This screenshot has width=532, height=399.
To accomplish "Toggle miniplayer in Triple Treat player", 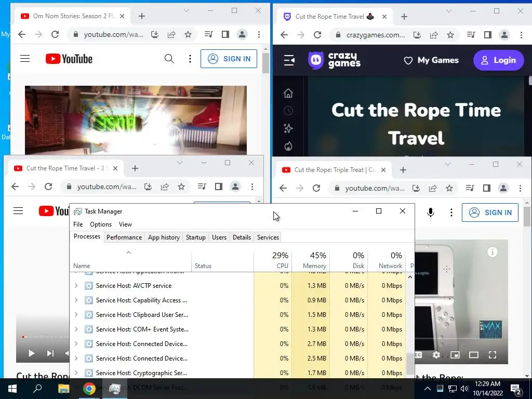I will (455, 355).
